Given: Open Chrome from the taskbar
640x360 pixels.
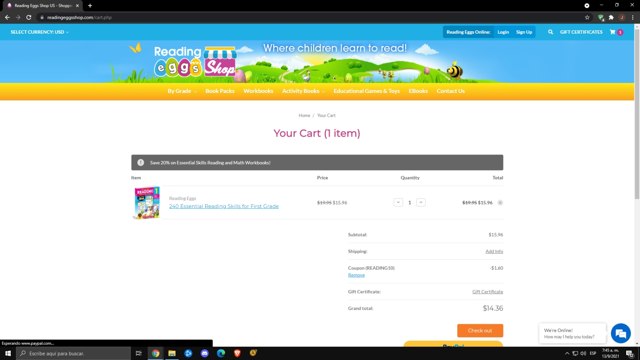Looking at the screenshot, I should (156, 353).
